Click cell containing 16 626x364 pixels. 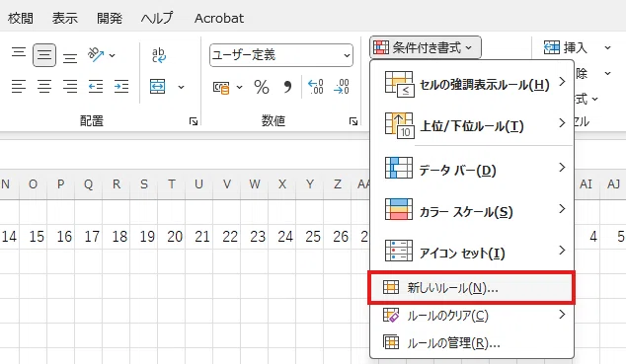(61, 237)
